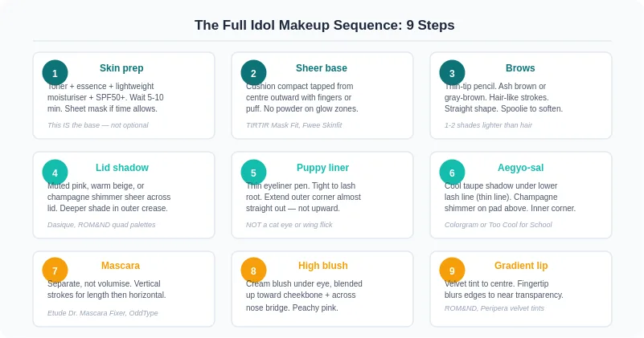
Task: Click the orange number 9 badge
Action: 452,271
